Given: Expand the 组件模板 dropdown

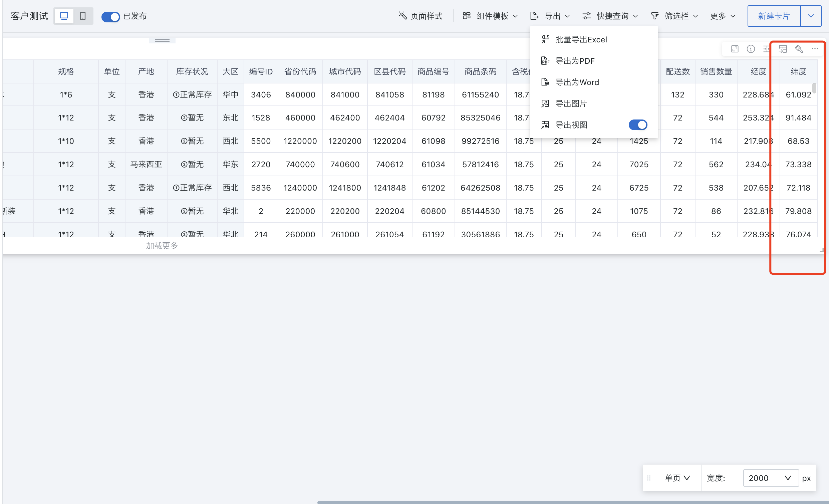Looking at the screenshot, I should (490, 16).
